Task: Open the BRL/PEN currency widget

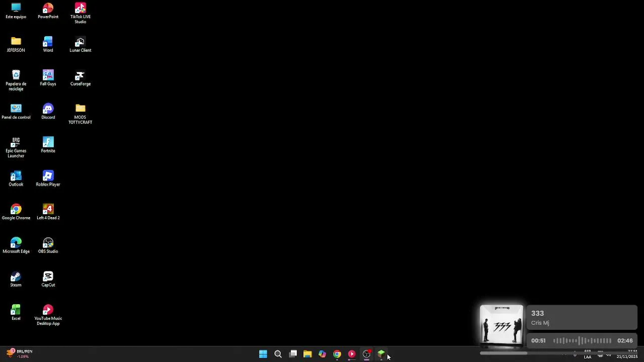Action: [x=19, y=354]
